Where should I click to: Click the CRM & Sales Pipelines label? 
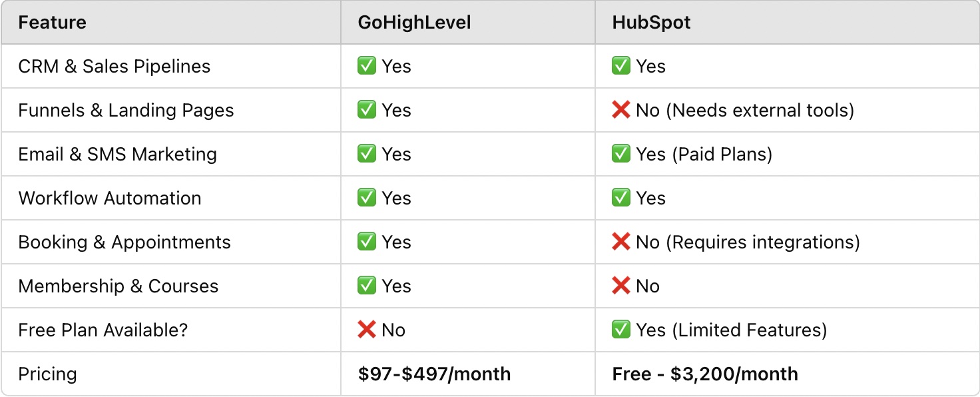[x=115, y=67]
